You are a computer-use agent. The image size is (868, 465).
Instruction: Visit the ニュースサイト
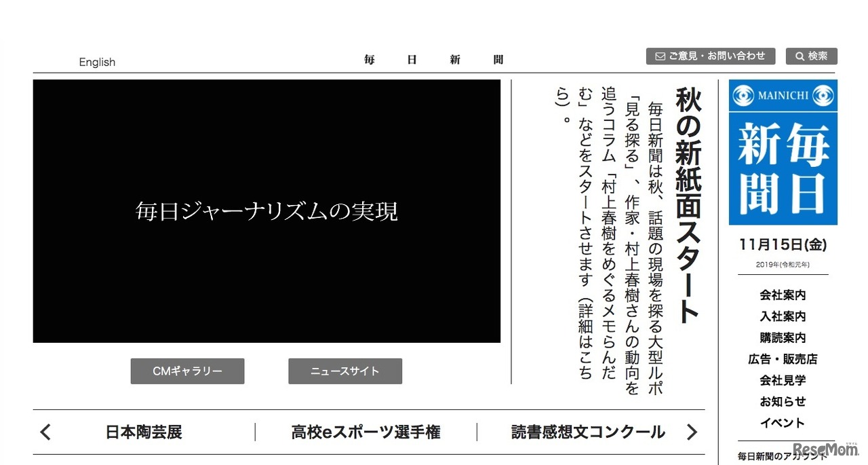pyautogui.click(x=345, y=371)
